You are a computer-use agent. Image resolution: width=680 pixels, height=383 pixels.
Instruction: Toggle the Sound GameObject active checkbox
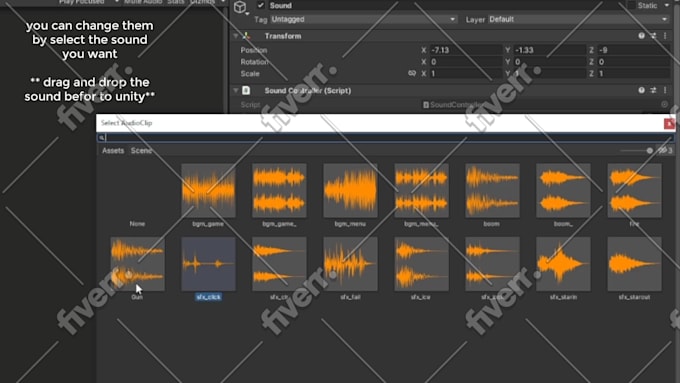tap(261, 5)
